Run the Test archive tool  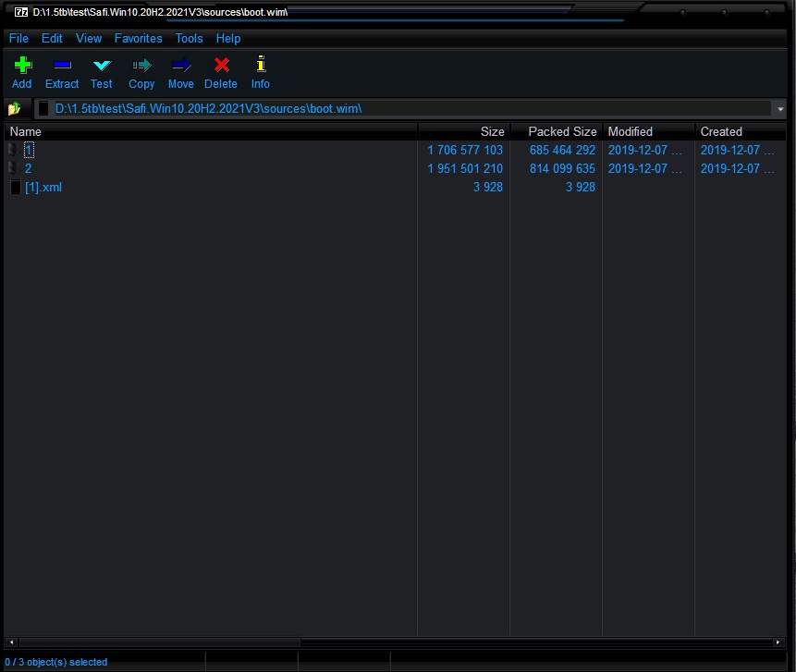point(102,65)
